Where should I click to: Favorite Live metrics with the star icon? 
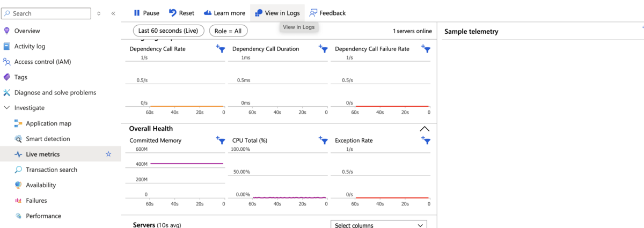pos(108,155)
